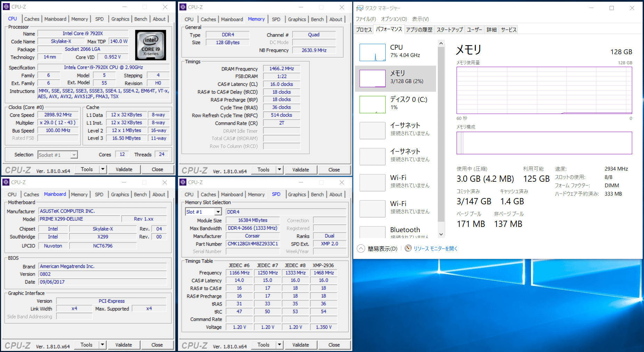Switch to the スタートアップ tab in Task Manager
The height and width of the screenshot is (352, 644).
point(450,30)
